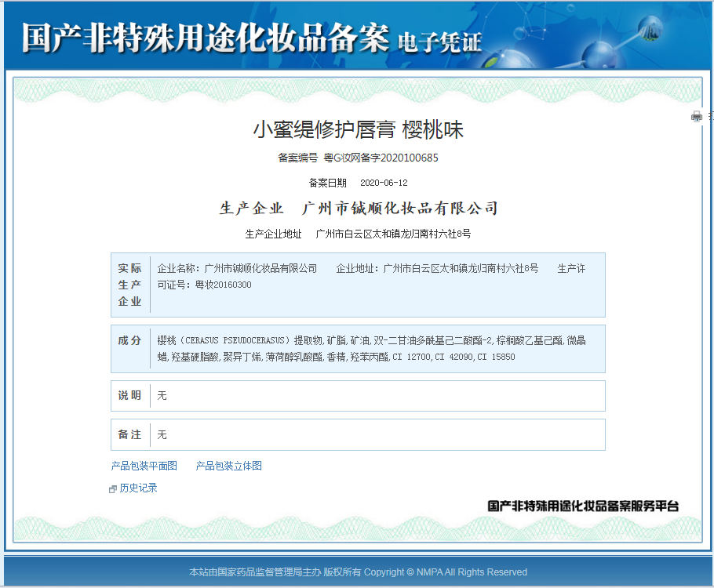Click the 电子凭证 text in the header
Image resolution: width=714 pixels, height=588 pixels.
[439, 42]
